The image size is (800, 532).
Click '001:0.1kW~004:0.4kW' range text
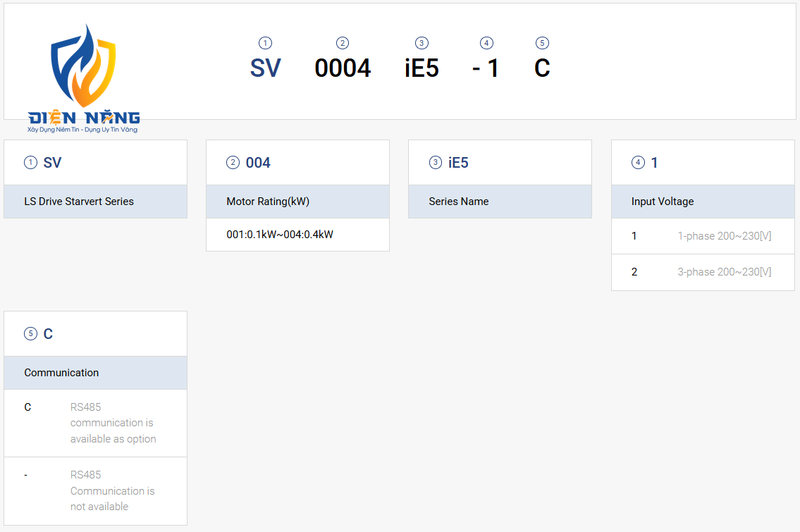point(280,235)
